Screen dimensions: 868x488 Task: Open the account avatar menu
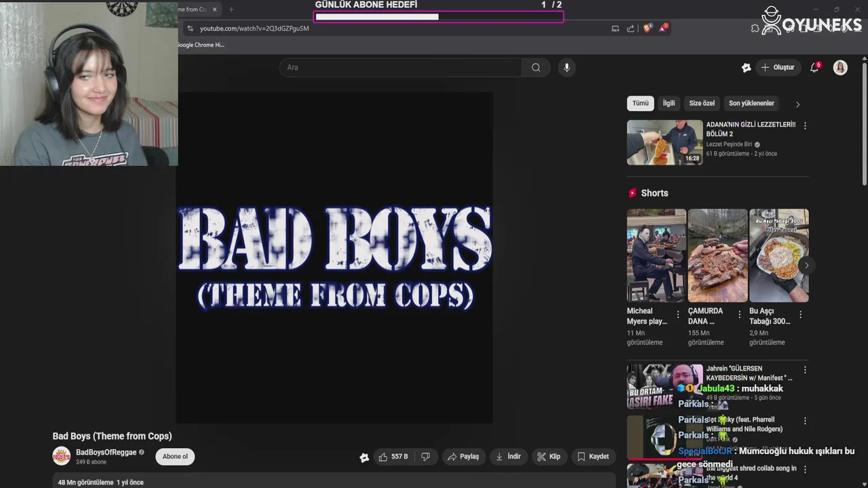(x=840, y=67)
